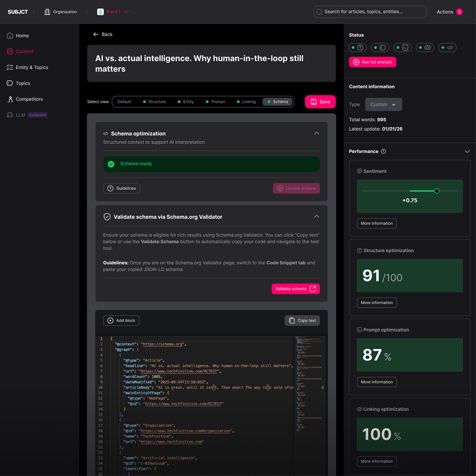Click the Schema optimization code icon
Screen dimensions: 476x476
pos(106,134)
